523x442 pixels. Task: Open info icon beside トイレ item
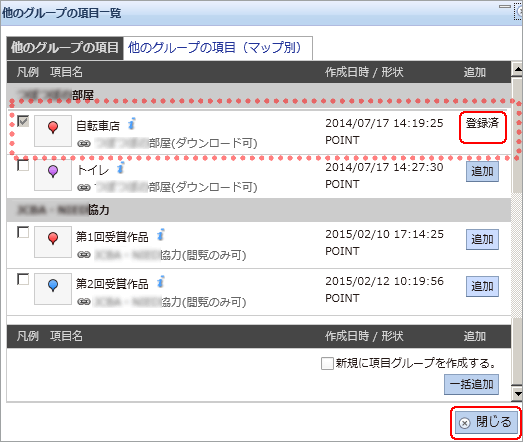pos(121,168)
